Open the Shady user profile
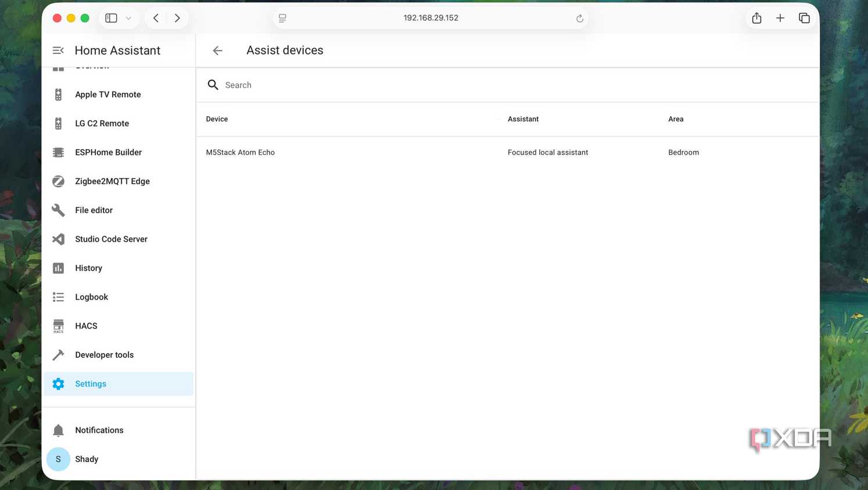This screenshot has width=868, height=490. 119,459
